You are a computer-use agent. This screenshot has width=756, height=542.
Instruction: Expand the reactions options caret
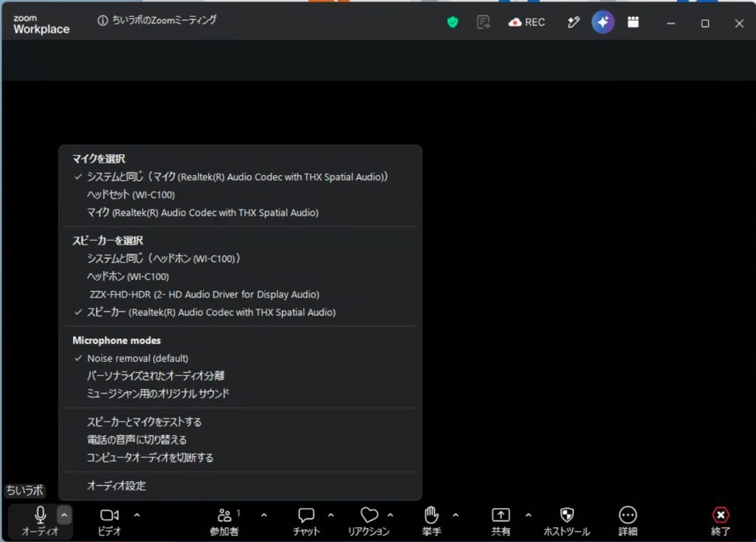coord(390,515)
